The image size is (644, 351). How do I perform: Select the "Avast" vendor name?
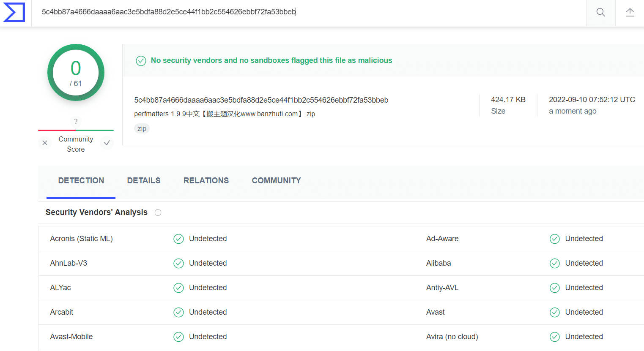tap(436, 313)
